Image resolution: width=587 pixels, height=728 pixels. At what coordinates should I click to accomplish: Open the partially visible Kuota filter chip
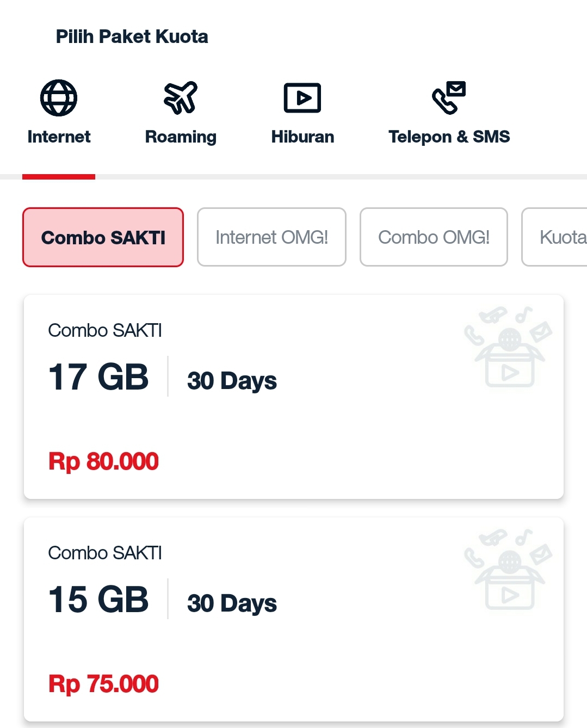(560, 237)
